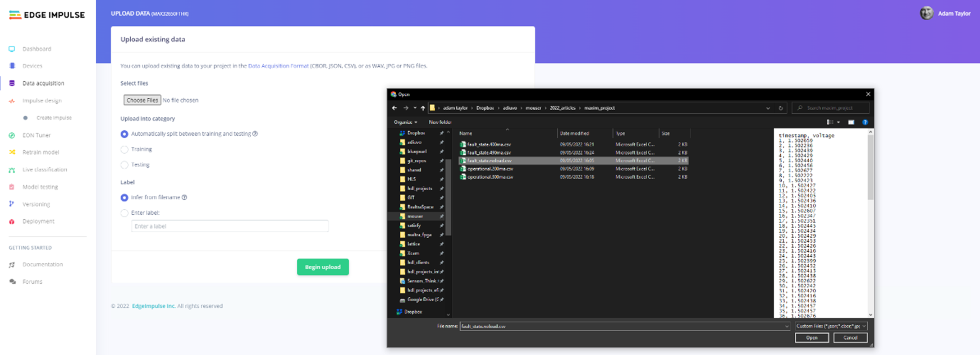Choose Enter label option

click(124, 213)
